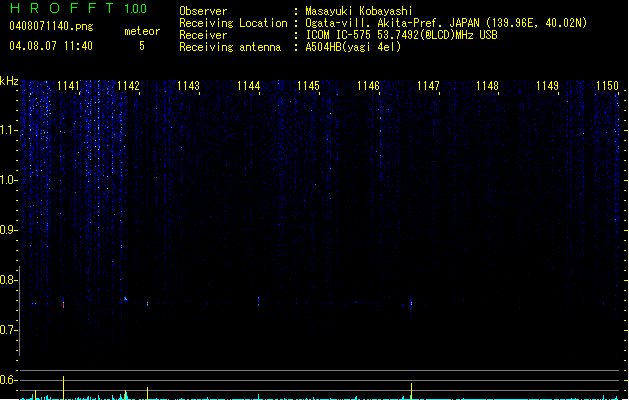Click the 'Receiving antenna' field label
The height and width of the screenshot is (400, 629).
coord(230,47)
